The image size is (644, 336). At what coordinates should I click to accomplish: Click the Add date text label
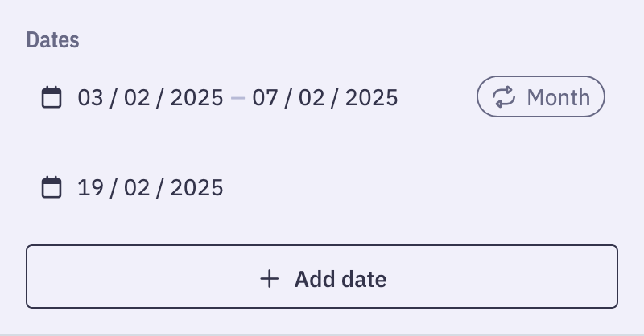click(x=341, y=279)
